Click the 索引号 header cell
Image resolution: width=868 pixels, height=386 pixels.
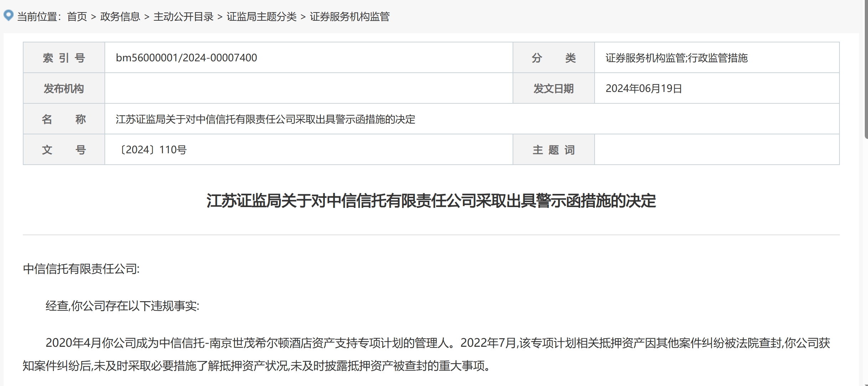pos(64,58)
